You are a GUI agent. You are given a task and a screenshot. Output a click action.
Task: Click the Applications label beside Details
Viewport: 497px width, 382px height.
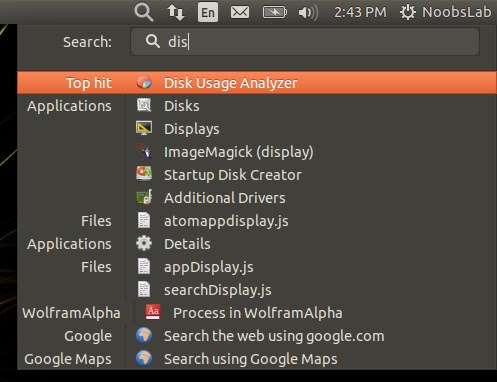69,244
